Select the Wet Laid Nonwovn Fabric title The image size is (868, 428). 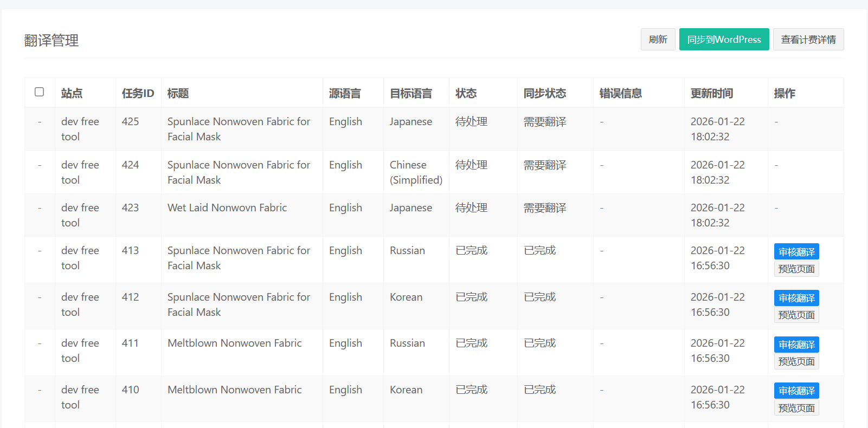click(227, 207)
